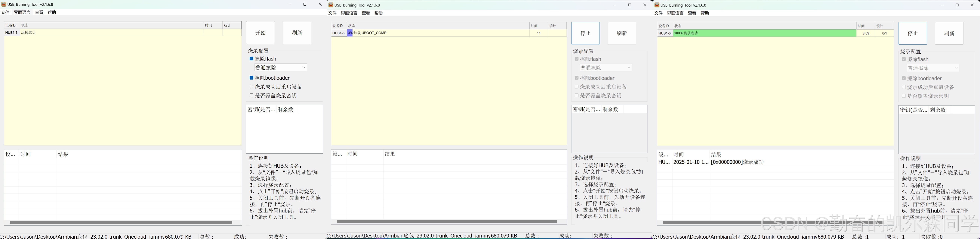
Task: Enable 烧录成功后重启设备 in the left window
Action: (251, 86)
